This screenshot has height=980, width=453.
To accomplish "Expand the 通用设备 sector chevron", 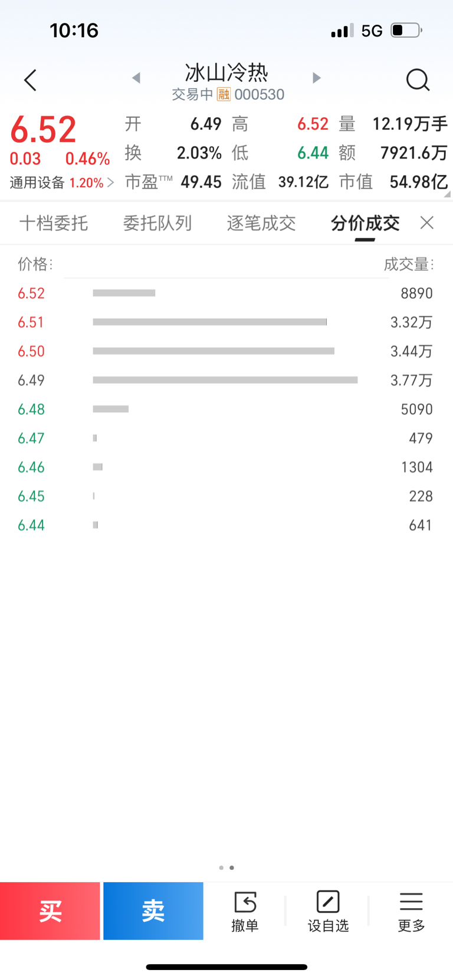I will click(110, 183).
